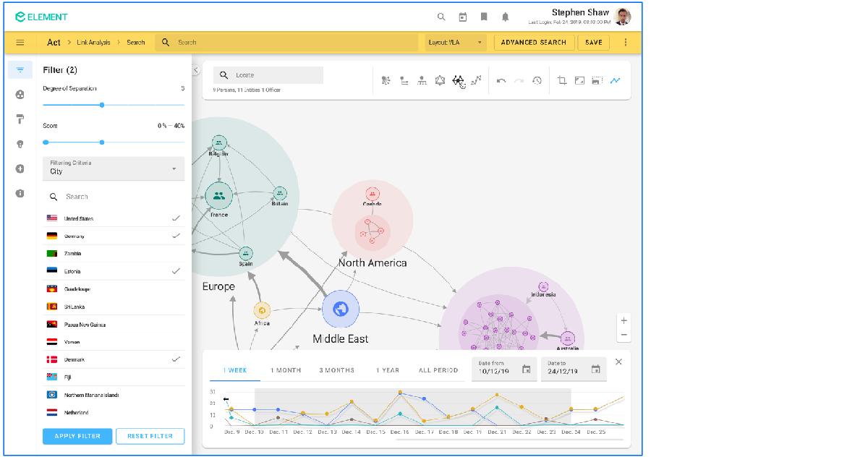Select the ALL PERIOD tab

point(438,370)
